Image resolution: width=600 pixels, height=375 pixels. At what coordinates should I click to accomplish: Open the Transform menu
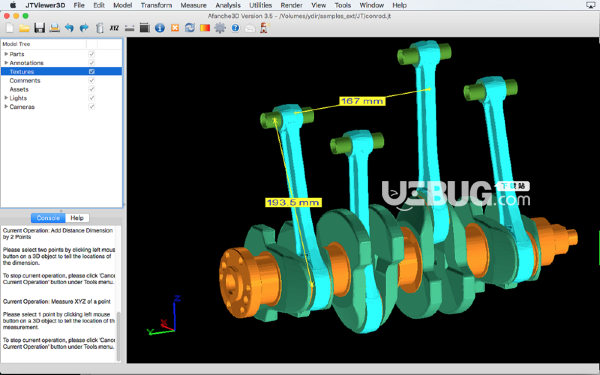click(x=156, y=5)
